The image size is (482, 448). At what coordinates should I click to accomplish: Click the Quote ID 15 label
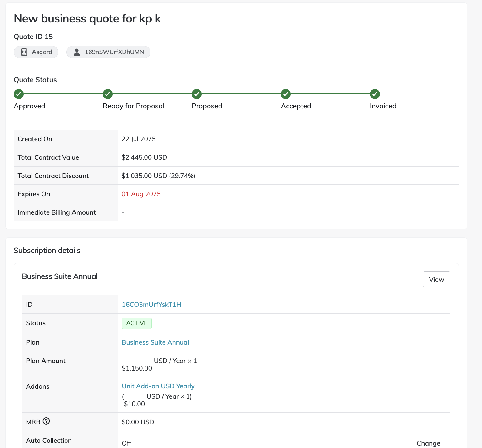pyautogui.click(x=33, y=37)
